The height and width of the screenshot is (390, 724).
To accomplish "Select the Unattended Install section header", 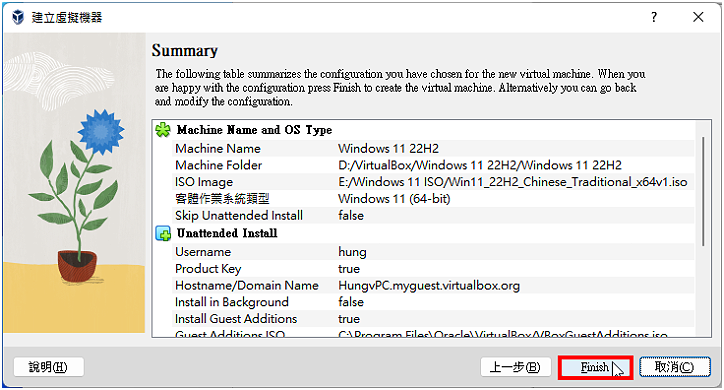I will point(227,234).
